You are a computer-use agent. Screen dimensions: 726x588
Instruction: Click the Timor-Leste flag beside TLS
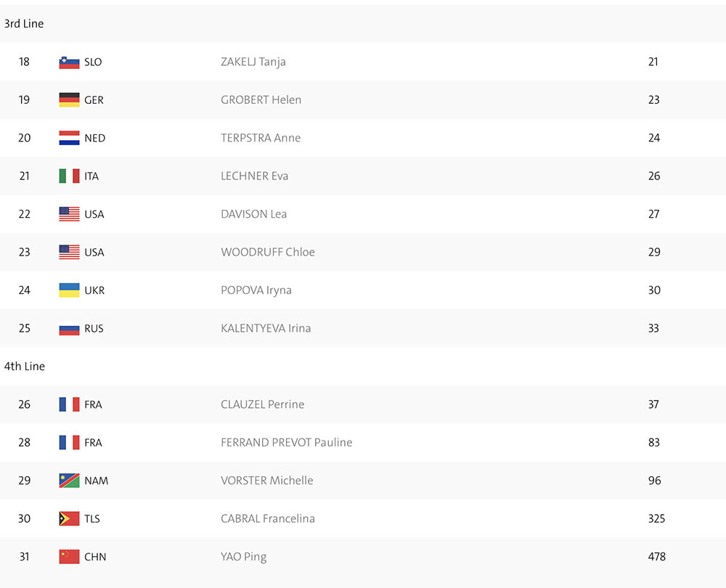coord(69,518)
